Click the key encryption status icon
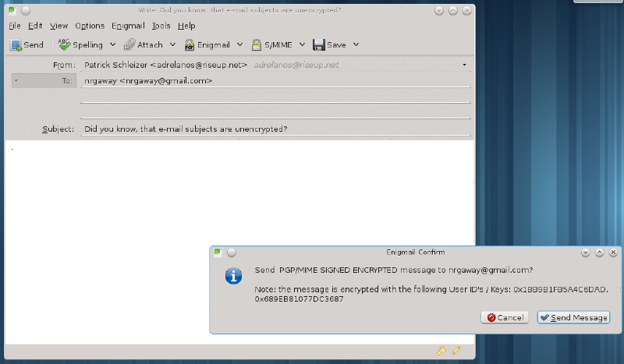The image size is (624, 364). click(x=441, y=351)
